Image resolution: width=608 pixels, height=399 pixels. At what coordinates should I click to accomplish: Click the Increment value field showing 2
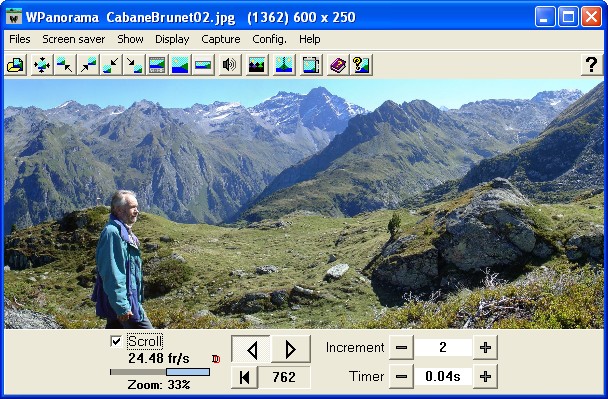443,347
